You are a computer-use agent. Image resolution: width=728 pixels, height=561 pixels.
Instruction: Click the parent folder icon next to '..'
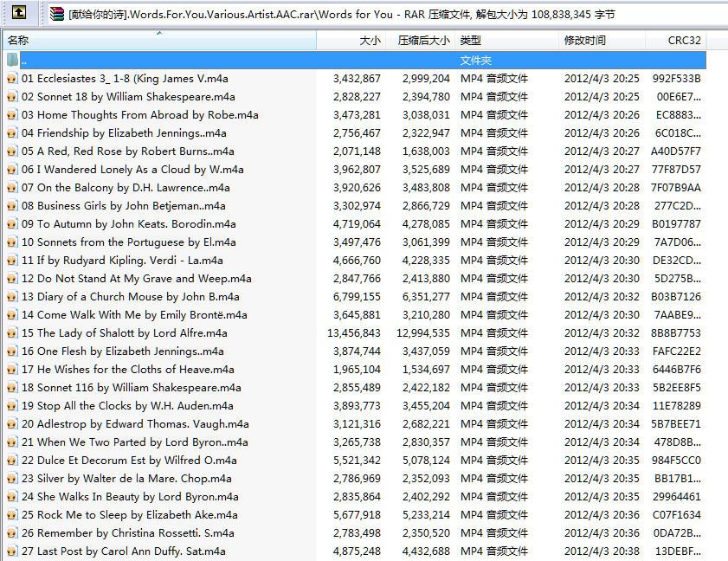[12, 60]
